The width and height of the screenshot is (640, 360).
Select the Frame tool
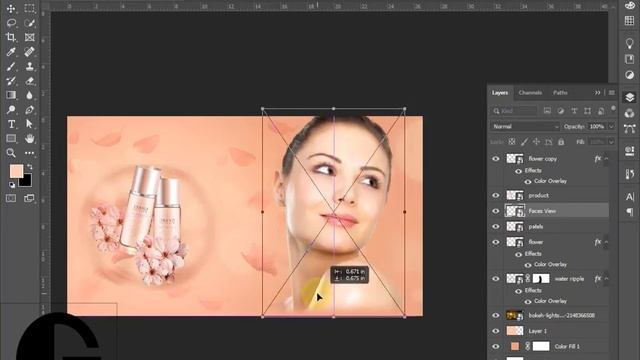pyautogui.click(x=29, y=37)
